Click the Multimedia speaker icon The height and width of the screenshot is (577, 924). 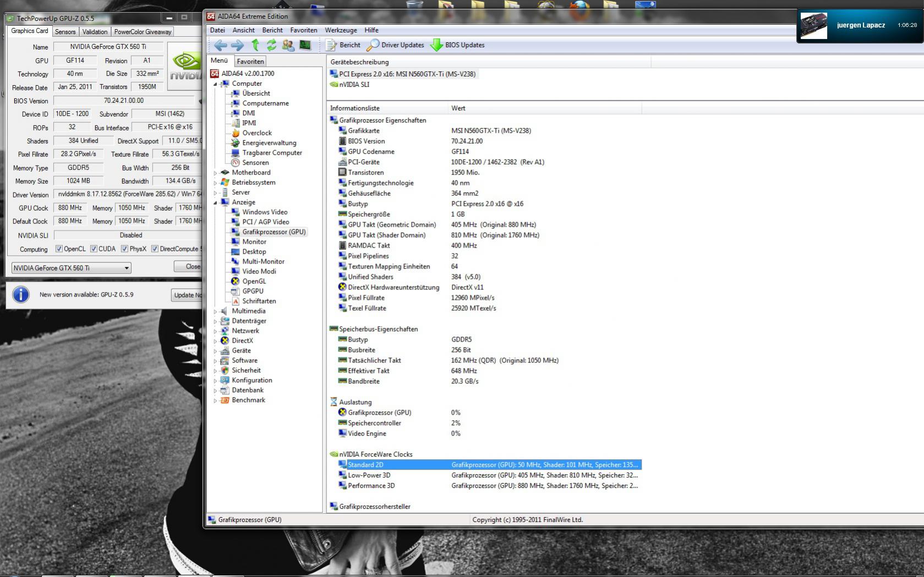(225, 311)
